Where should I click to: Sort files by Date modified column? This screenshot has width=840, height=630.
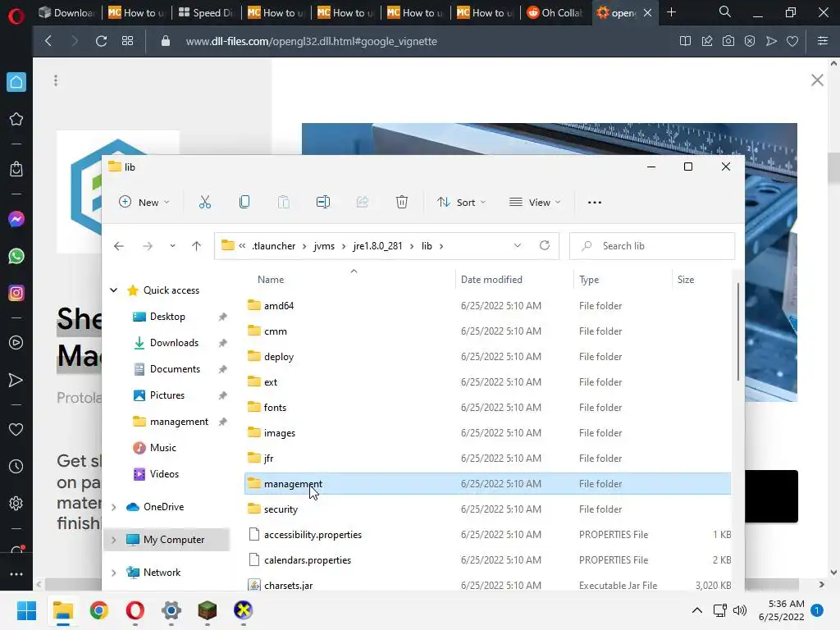[x=491, y=280]
